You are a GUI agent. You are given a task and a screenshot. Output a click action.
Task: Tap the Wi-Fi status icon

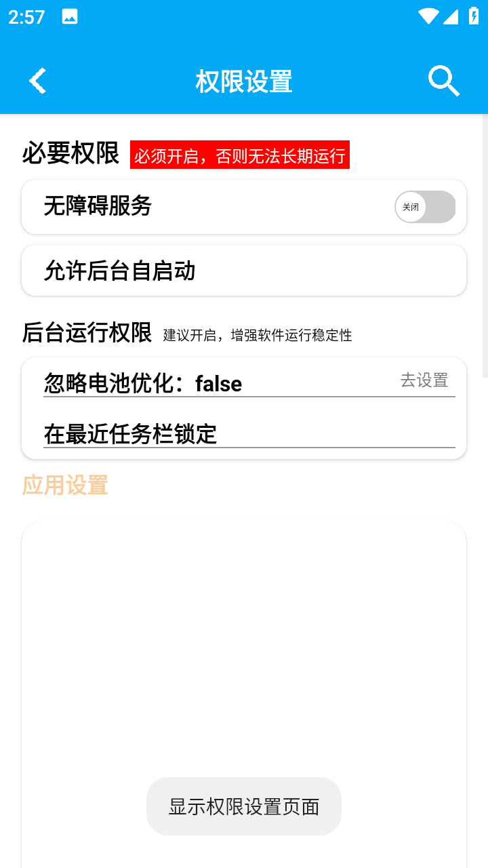(428, 16)
